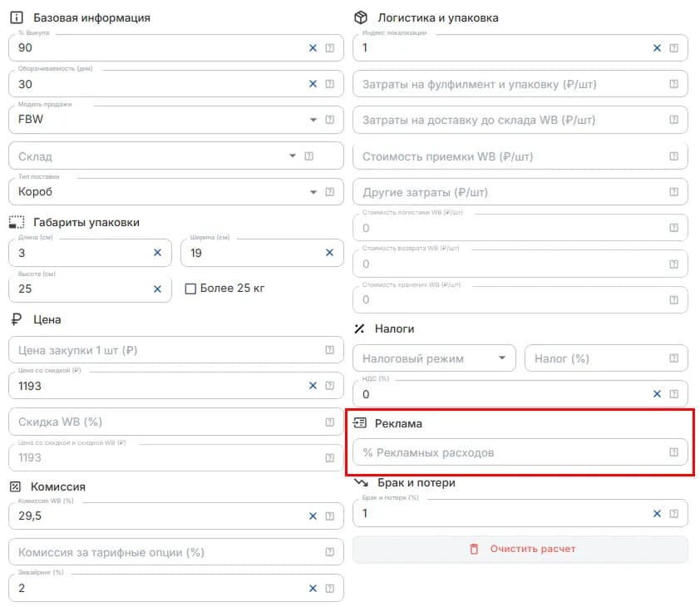Image resolution: width=700 pixels, height=607 pixels.
Task: Clear the % Выкупа field value
Action: pos(313,47)
